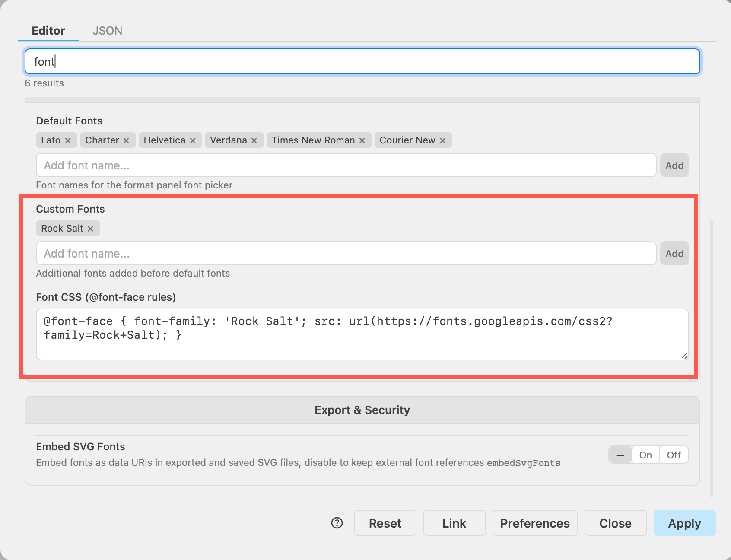Switch to the JSON tab
This screenshot has width=731, height=560.
[108, 31]
